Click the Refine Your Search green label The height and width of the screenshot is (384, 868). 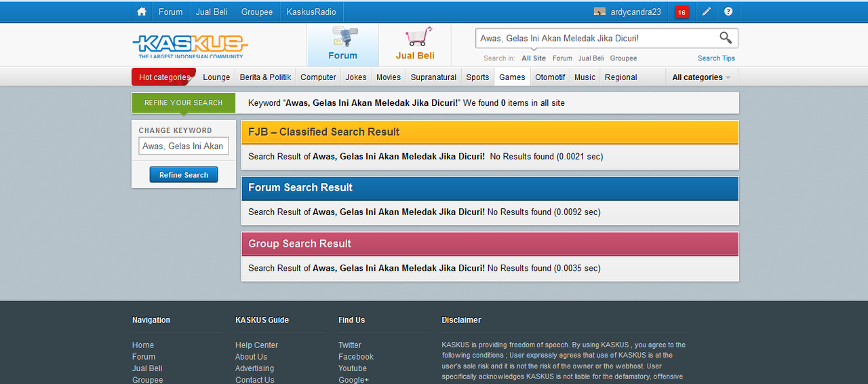(x=183, y=103)
